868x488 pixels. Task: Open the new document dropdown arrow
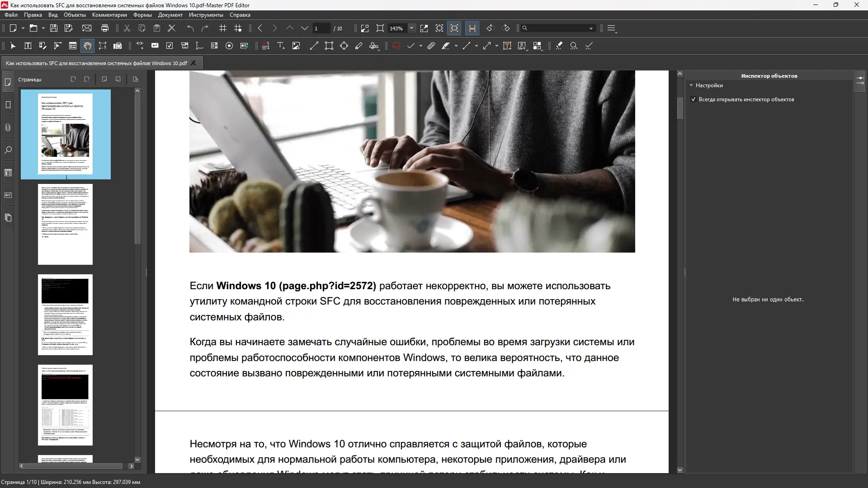tap(23, 28)
